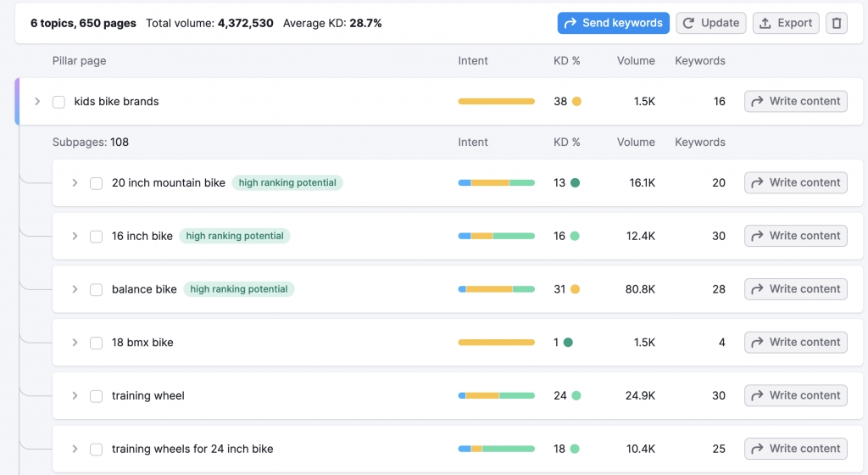Click the KD dot for training wheel row
This screenshot has width=868, height=475.
coord(576,395)
